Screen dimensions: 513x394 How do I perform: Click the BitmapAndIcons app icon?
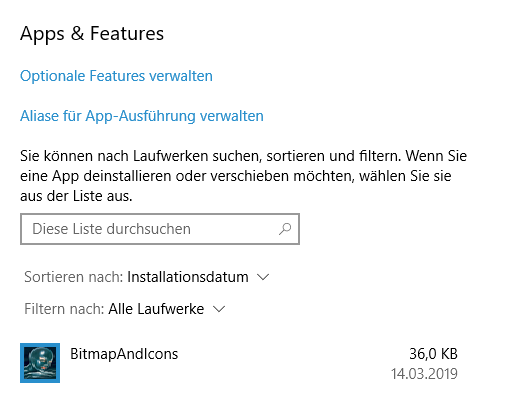click(40, 363)
